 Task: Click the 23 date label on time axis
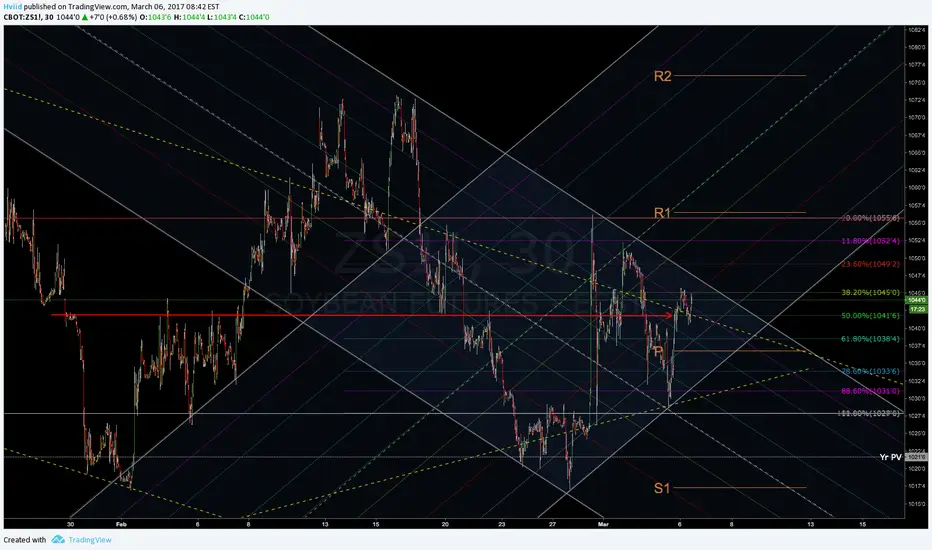tap(502, 524)
